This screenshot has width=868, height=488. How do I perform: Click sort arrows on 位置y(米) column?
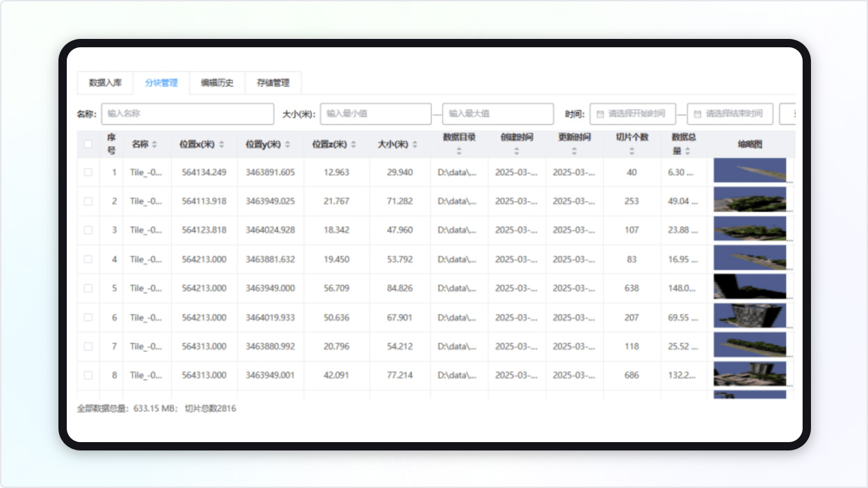[x=287, y=145]
